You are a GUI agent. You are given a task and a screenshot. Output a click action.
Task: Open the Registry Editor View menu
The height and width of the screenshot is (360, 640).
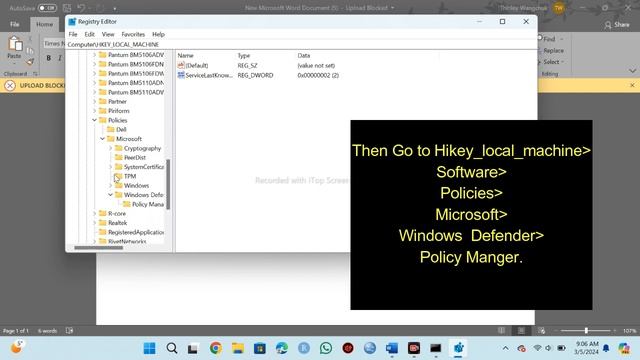click(x=108, y=34)
